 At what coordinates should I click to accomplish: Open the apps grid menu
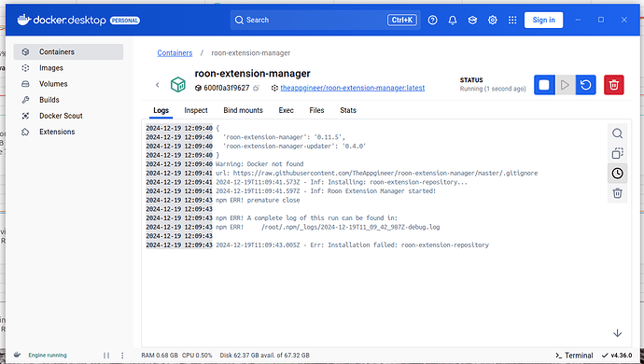click(512, 20)
